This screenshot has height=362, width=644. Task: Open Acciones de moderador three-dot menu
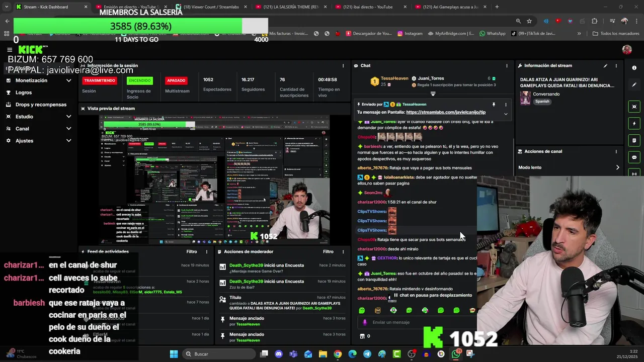[343, 251]
